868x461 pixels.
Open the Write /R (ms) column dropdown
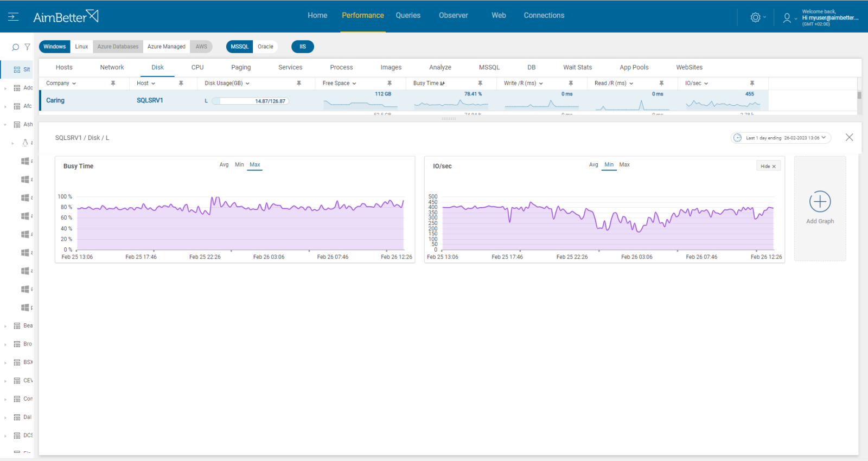(541, 84)
